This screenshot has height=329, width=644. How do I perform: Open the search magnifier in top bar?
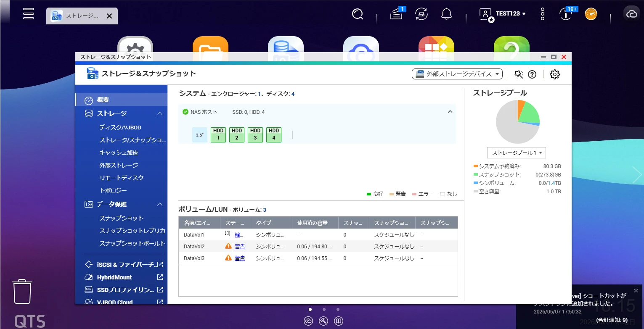[x=358, y=14]
